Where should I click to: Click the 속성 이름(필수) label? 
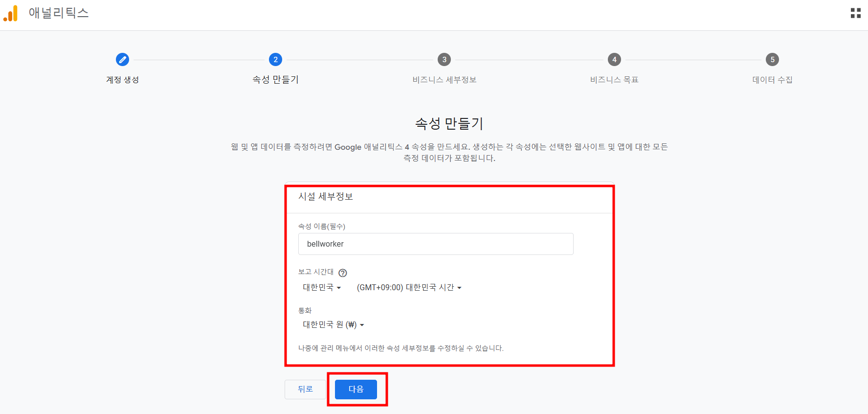322,227
